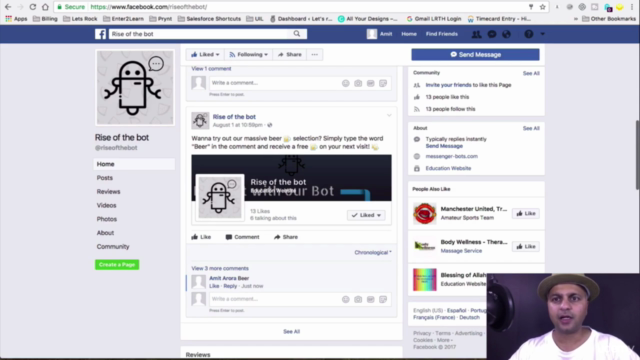Select Home in page sidebar
This screenshot has width=640, height=360.
(134, 164)
